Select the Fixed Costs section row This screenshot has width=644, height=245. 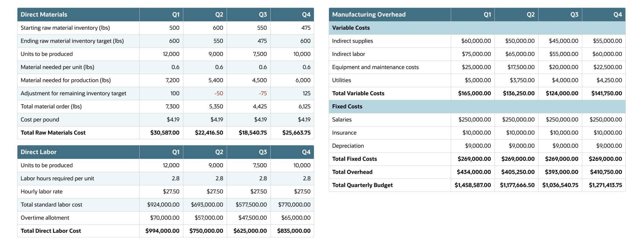tap(477, 107)
